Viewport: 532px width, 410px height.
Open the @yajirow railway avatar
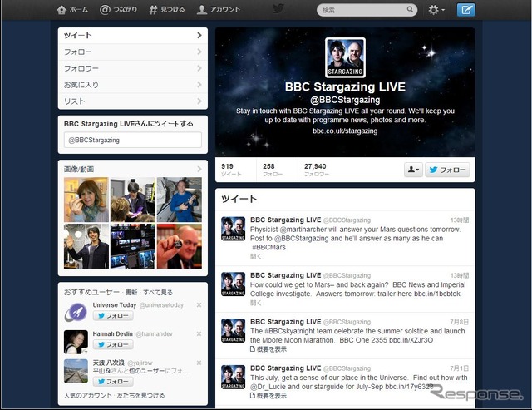(76, 371)
